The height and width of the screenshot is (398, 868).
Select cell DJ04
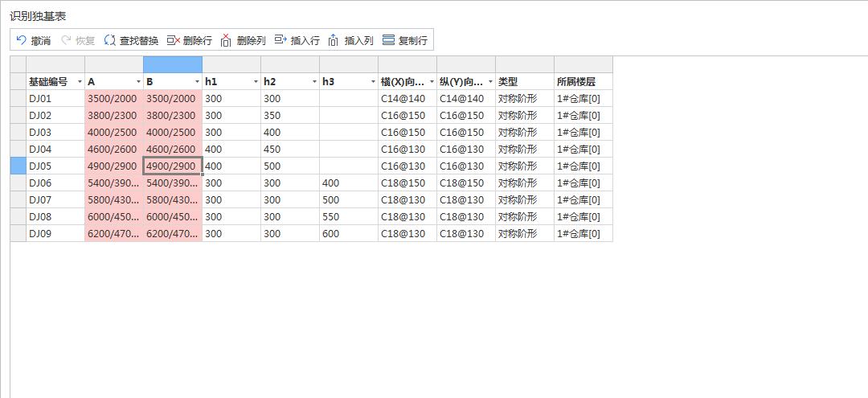pyautogui.click(x=55, y=150)
